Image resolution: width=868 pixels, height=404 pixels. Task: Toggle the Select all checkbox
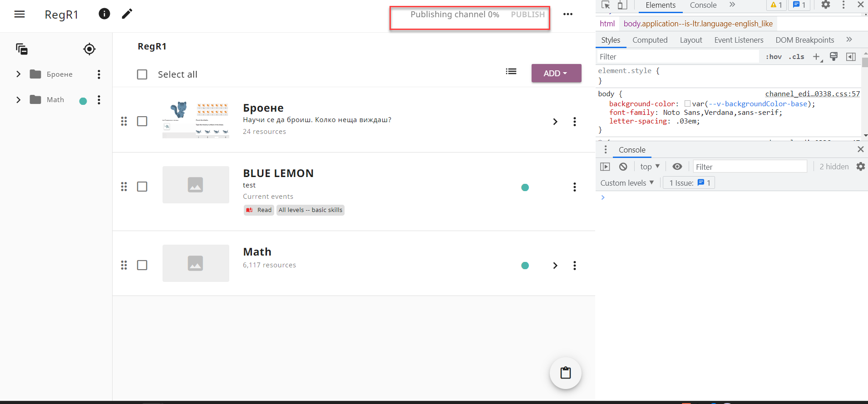(x=142, y=74)
